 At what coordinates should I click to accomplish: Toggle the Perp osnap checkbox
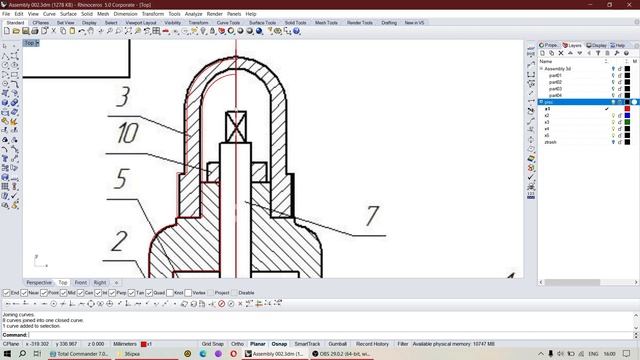coord(112,293)
